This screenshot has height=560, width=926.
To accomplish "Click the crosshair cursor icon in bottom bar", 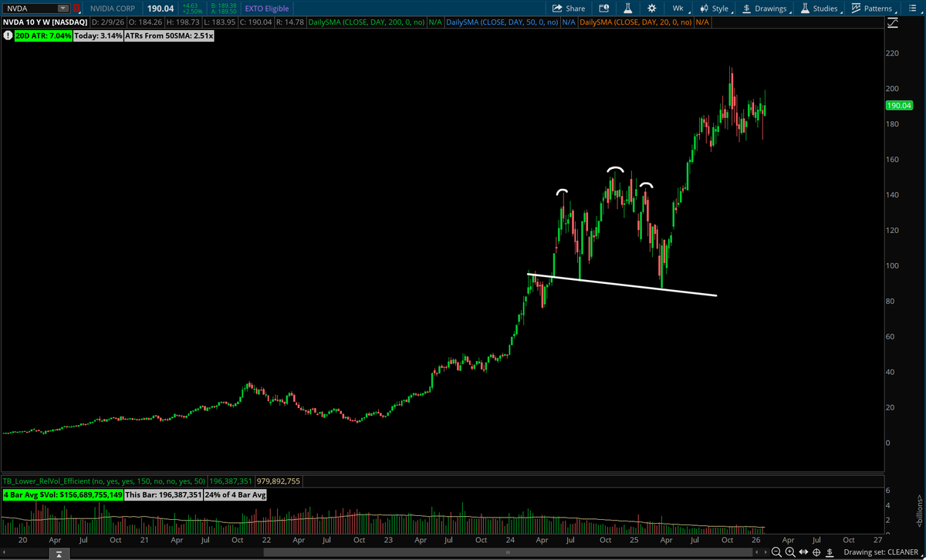I will click(816, 552).
